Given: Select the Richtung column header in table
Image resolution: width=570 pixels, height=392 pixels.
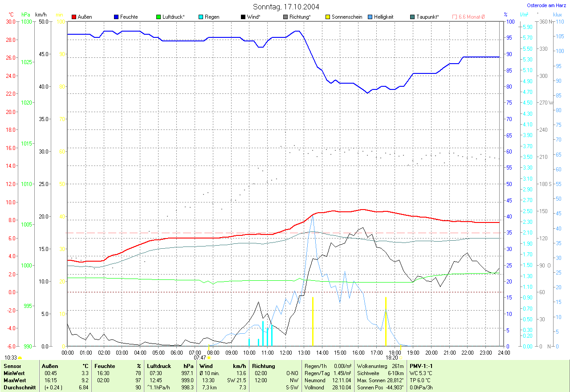Looking at the screenshot, I should (264, 366).
